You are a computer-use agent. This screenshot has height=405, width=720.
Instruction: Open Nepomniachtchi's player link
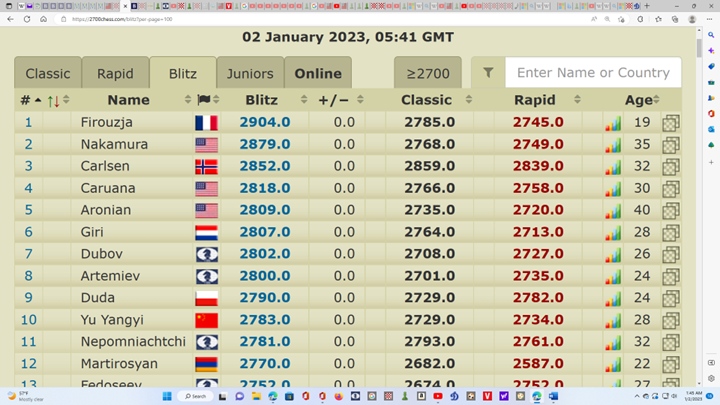tap(133, 342)
